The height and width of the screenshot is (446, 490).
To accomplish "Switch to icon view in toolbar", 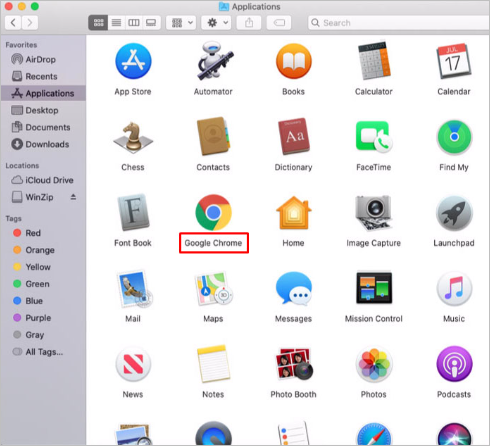I will click(x=98, y=23).
